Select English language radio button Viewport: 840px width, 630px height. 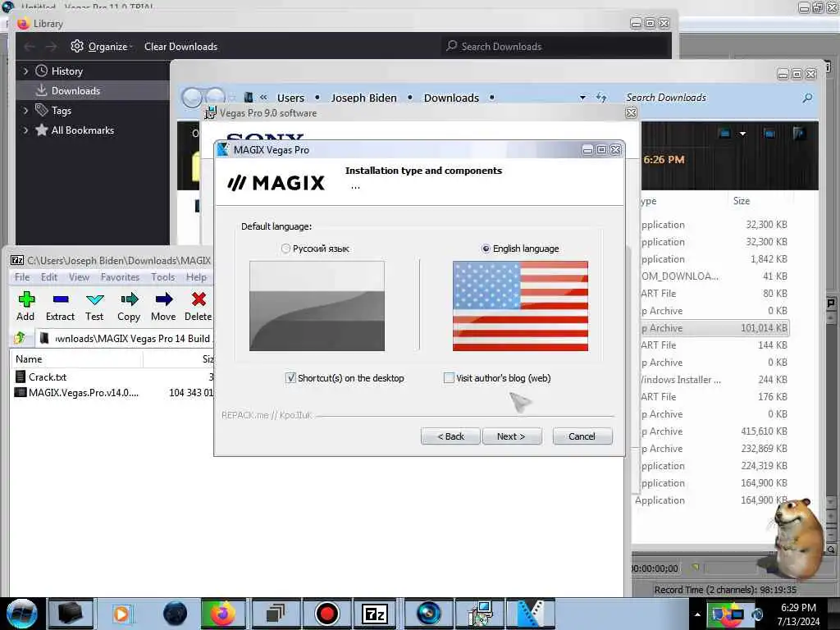(486, 249)
